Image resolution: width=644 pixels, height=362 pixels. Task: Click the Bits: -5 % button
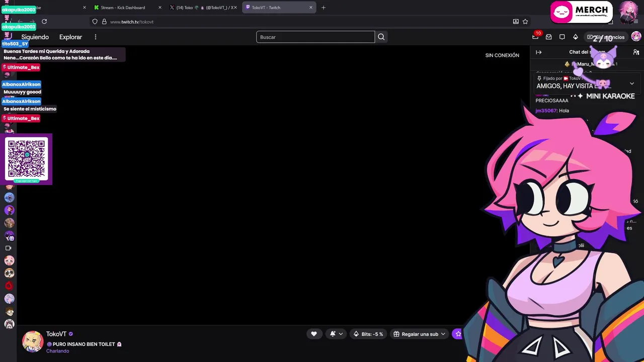(368, 334)
